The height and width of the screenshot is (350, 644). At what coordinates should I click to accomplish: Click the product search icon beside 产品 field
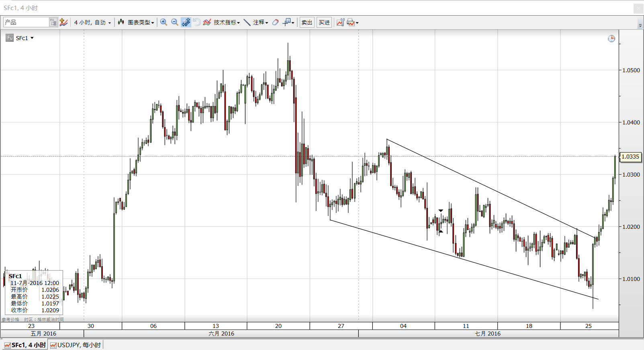[x=53, y=22]
